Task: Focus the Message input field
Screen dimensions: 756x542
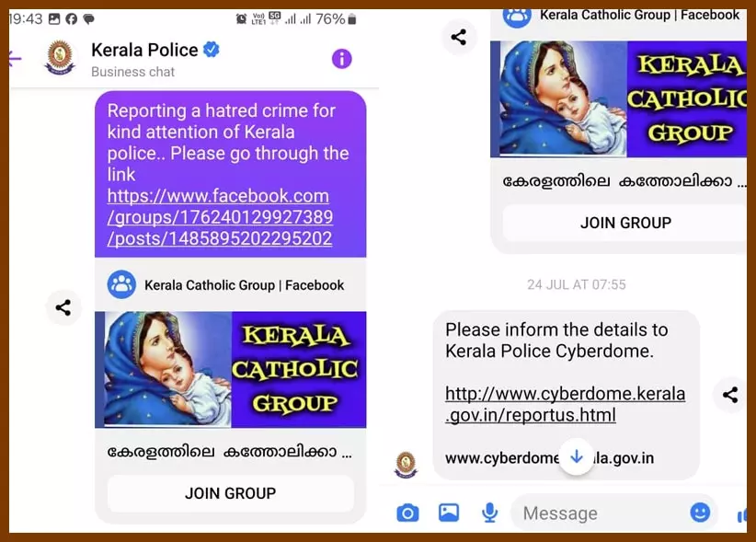Action: click(602, 513)
